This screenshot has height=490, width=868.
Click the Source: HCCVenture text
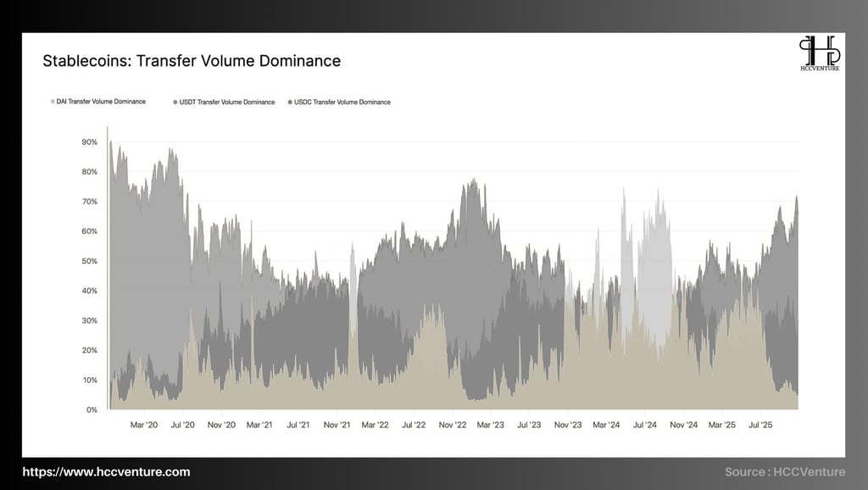(785, 472)
